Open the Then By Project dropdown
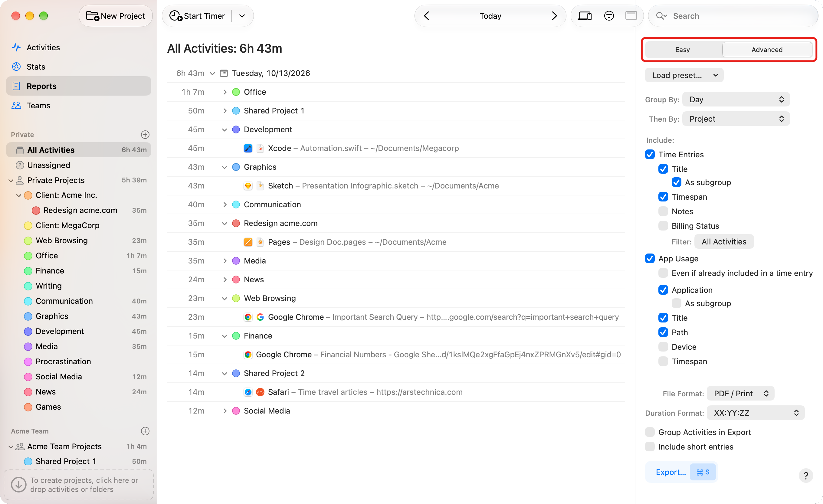823x504 pixels. click(736, 119)
